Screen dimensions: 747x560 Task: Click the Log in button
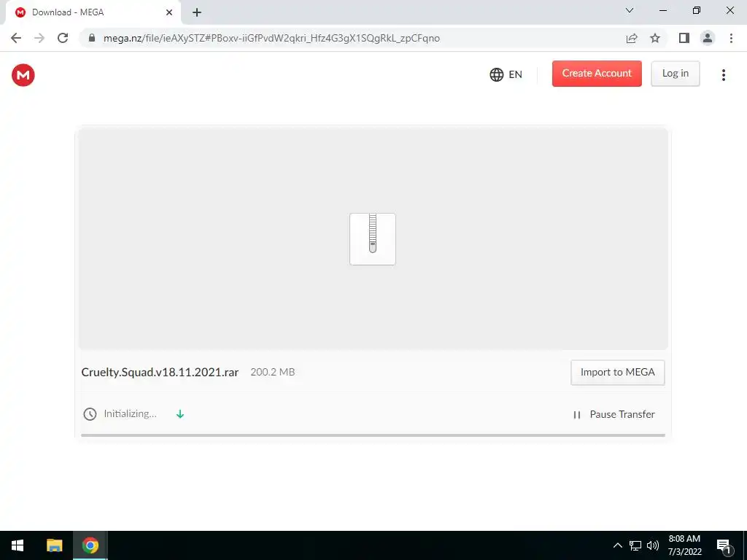point(675,74)
